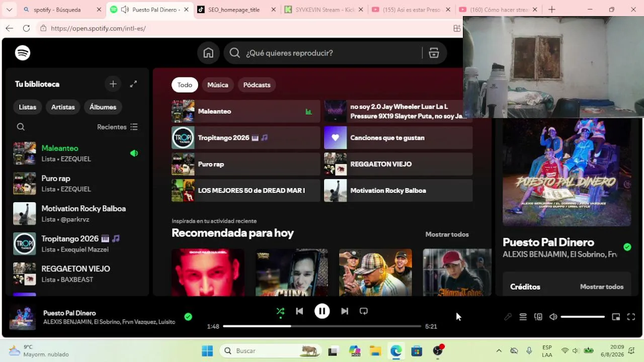Open the ESP LAA language selector
This screenshot has width=644, height=362.
547,350
